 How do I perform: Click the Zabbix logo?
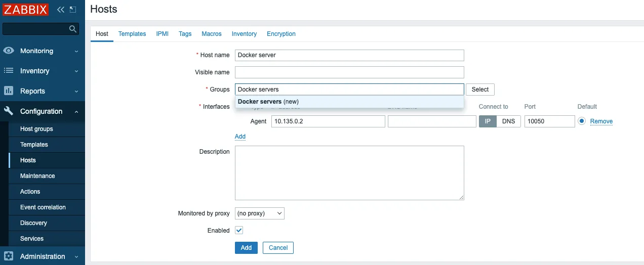tap(25, 9)
